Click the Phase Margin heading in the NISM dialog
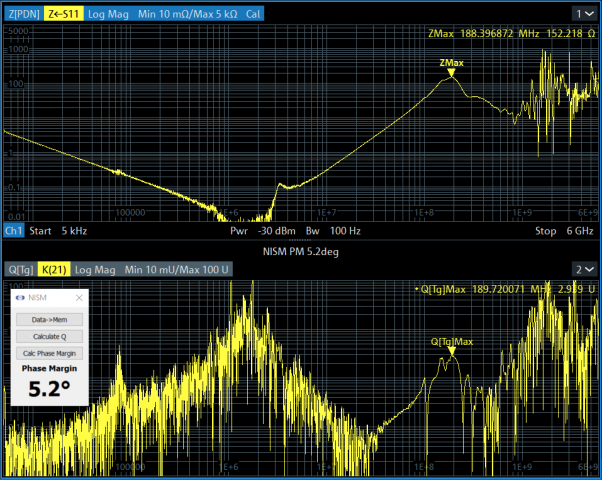Image resolution: width=602 pixels, height=480 pixels. pos(50,368)
